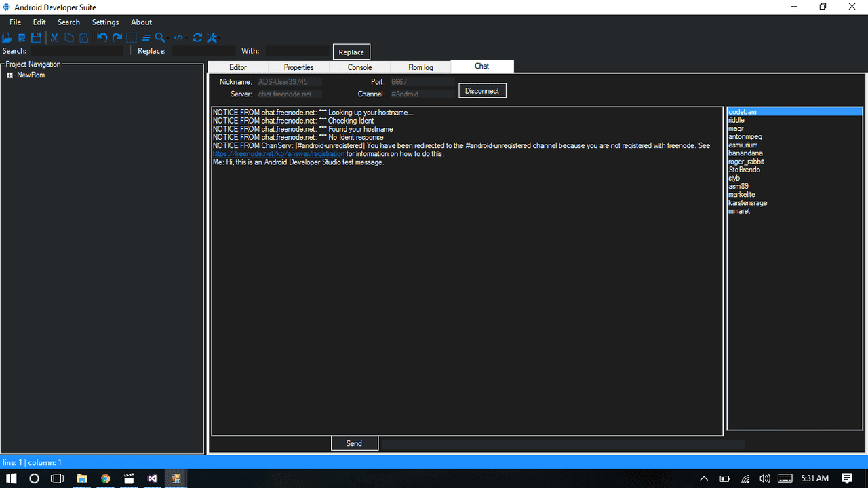Open Google Chrome from the taskbar
Screen dimensions: 868x488
tap(105, 478)
